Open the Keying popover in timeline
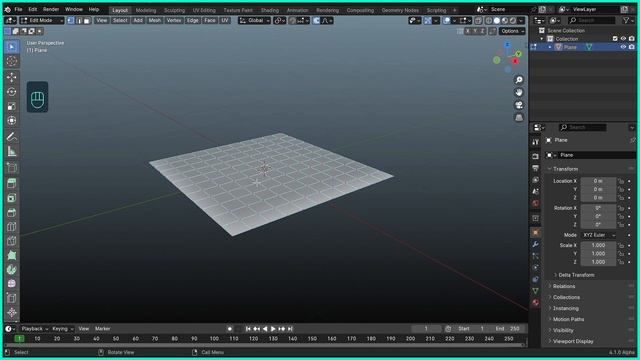640x360 pixels. point(62,329)
